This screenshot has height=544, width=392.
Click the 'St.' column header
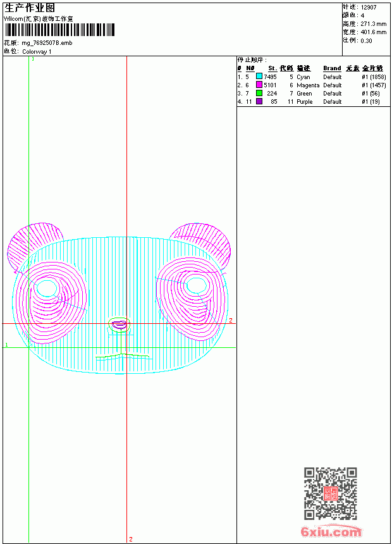point(273,68)
